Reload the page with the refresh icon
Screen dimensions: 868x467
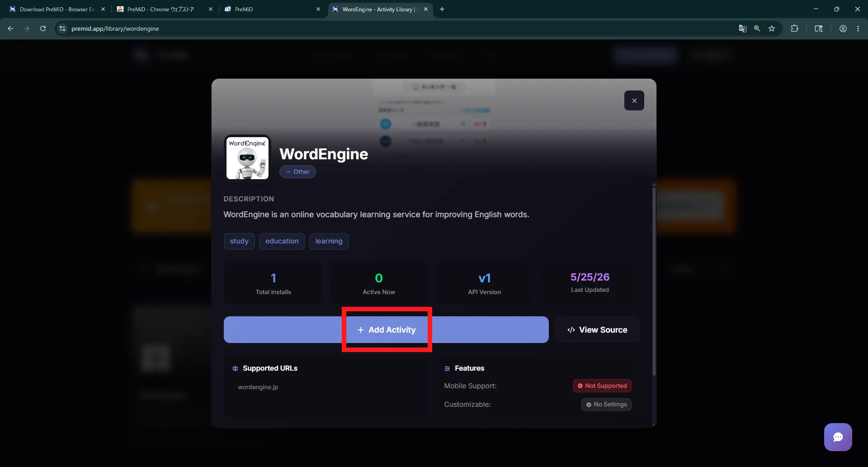pyautogui.click(x=43, y=29)
